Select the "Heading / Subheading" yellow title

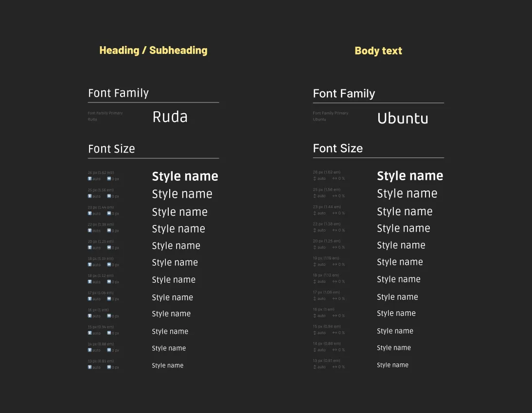coord(153,51)
